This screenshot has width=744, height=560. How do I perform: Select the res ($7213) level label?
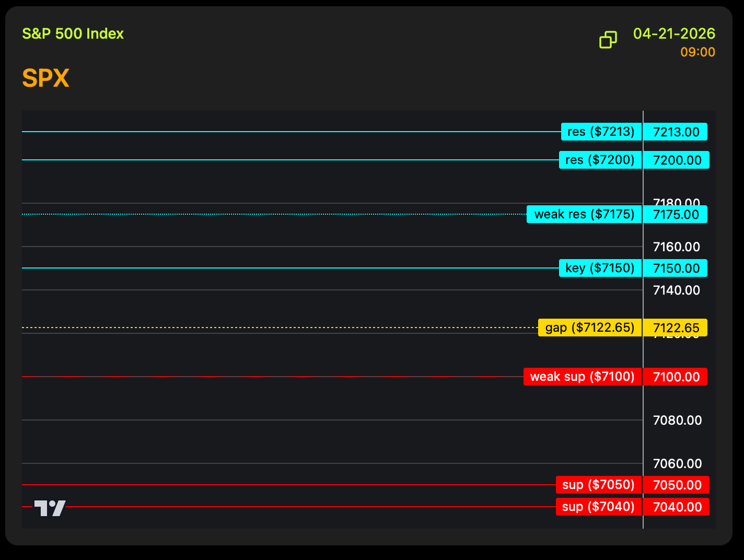click(x=601, y=132)
